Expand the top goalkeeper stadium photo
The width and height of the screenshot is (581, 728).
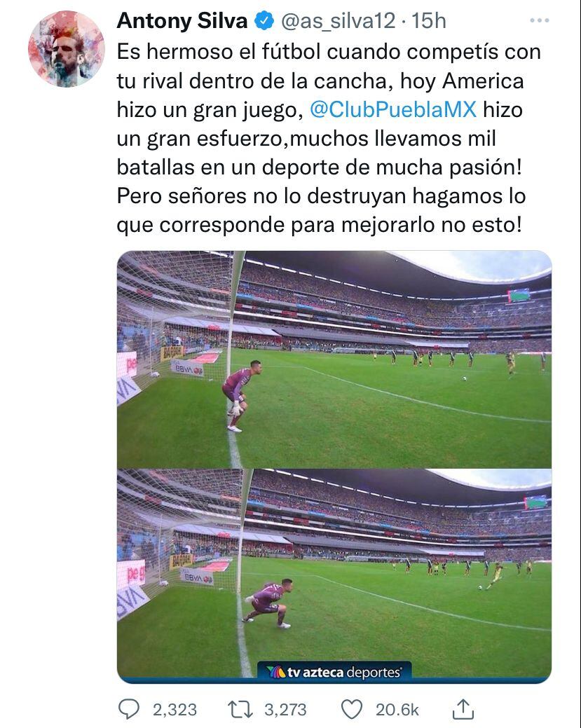click(334, 359)
